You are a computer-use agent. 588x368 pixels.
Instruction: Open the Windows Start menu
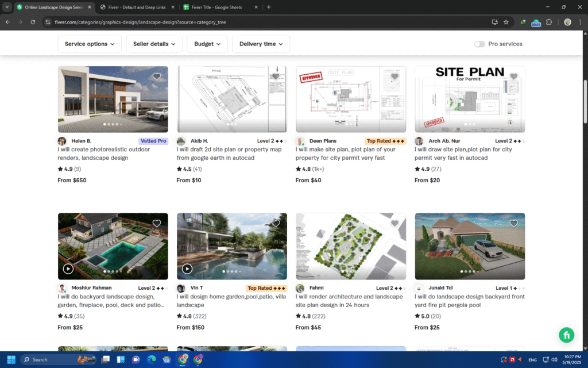pyautogui.click(x=11, y=359)
